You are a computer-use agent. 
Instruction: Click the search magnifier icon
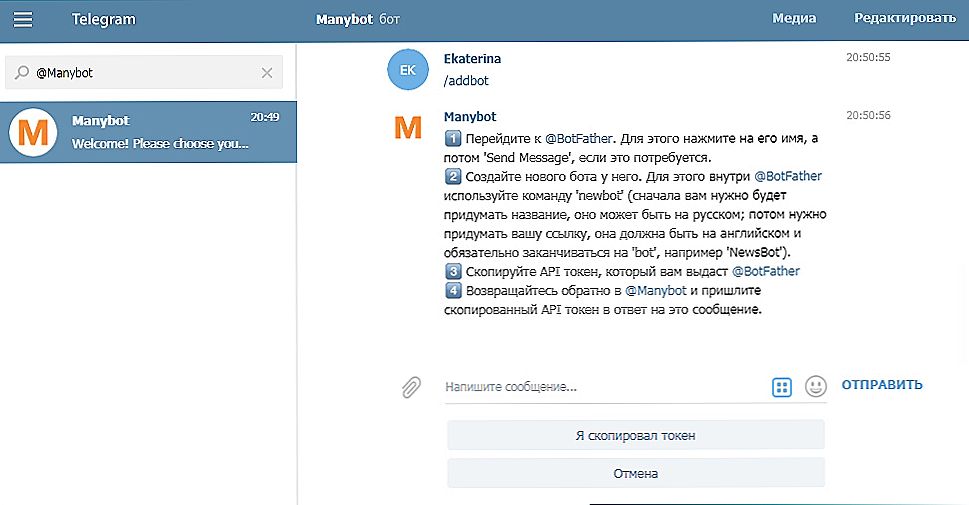point(22,73)
